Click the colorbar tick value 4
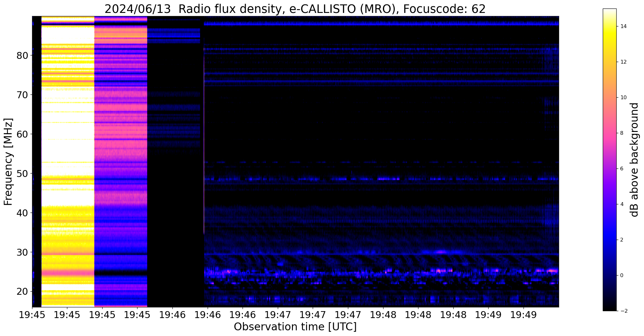This screenshot has width=644, height=336. pos(621,204)
